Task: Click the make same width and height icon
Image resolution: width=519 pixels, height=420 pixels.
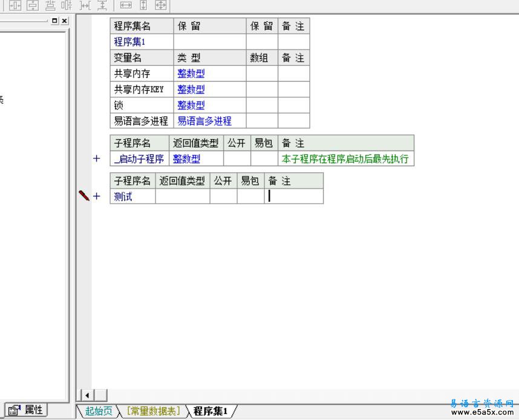Action: click(161, 5)
